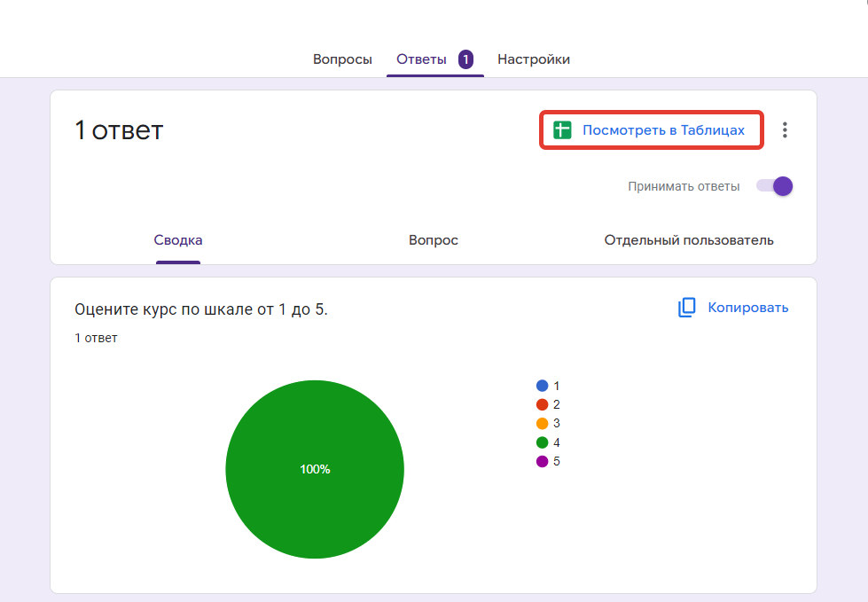Click the Принимать ответы label

point(684,186)
